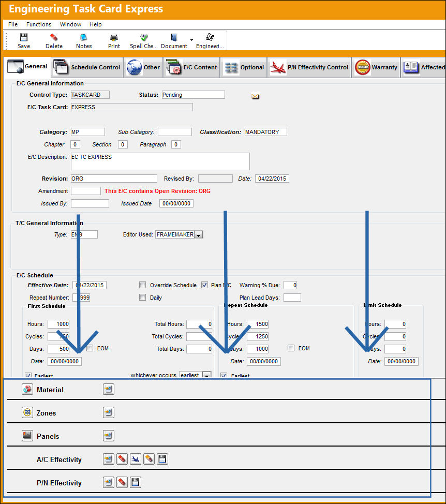Click the Repeat Schedule Hours field showing 1500
The image size is (446, 504).
258,324
